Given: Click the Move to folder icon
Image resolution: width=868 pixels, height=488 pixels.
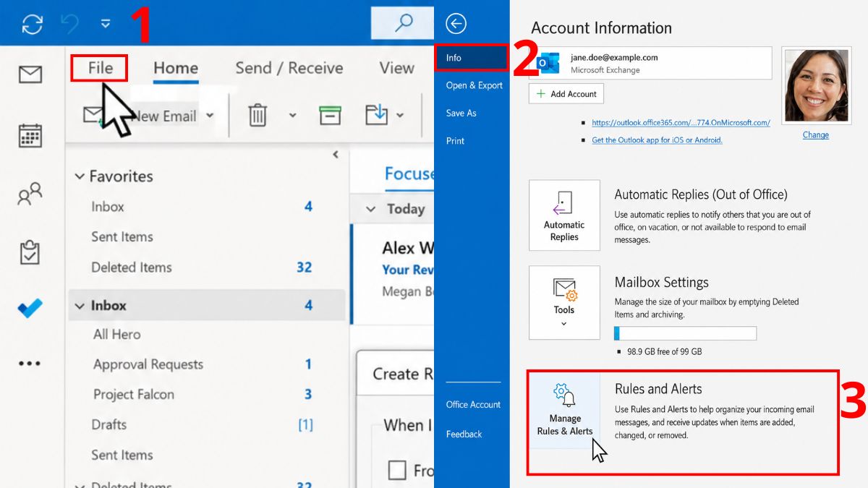Looking at the screenshot, I should point(376,115).
